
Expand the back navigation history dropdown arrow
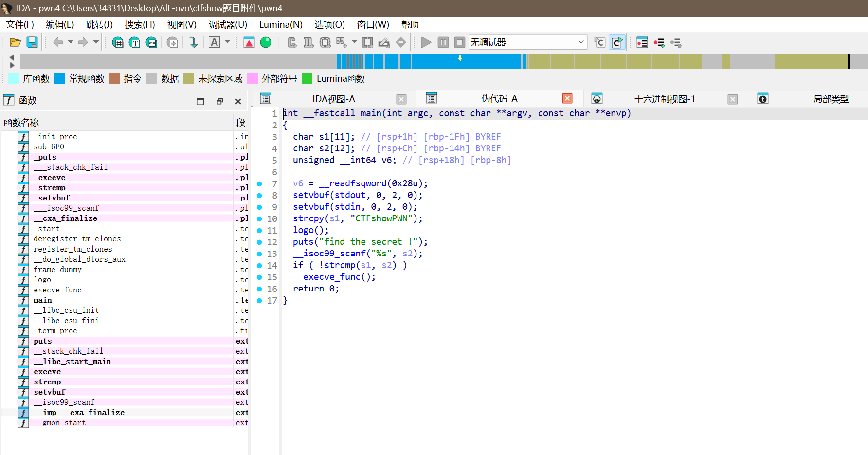point(71,42)
